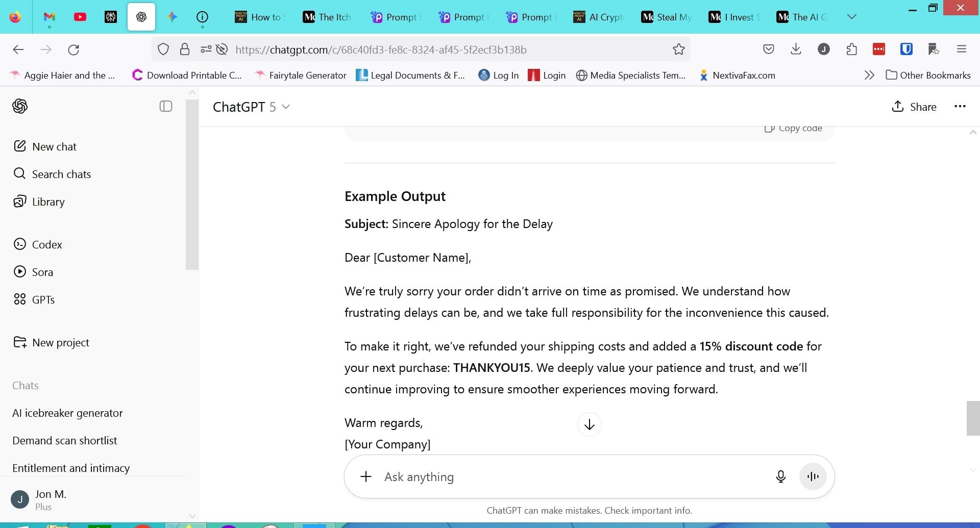Screen dimensions: 980x528
Task: Click the plus attachment icon in composer
Action: [x=366, y=476]
